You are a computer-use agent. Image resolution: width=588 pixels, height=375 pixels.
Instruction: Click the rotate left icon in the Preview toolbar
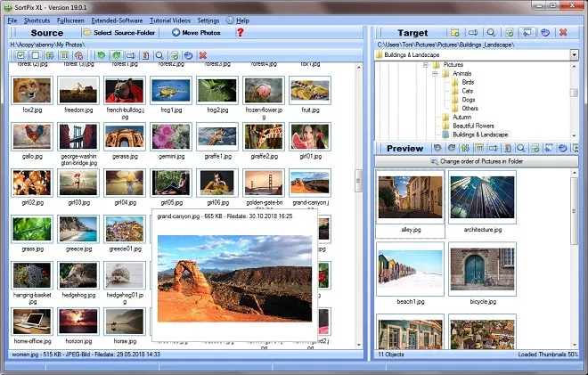tap(437, 148)
